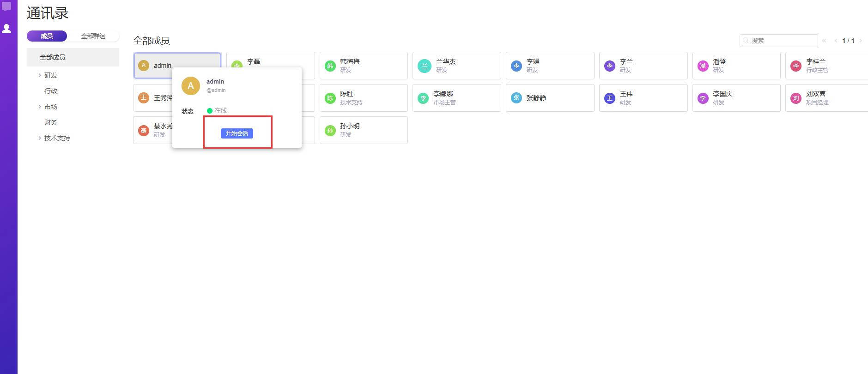Viewport: 868px width, 374px height.
Task: Switch to the 成员 tab
Action: (x=47, y=36)
